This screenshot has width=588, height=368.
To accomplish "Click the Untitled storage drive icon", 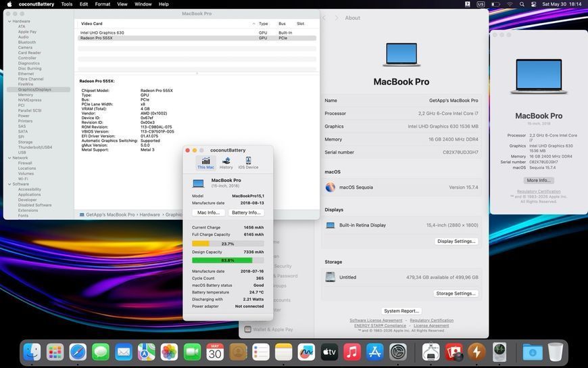I will 330,277.
